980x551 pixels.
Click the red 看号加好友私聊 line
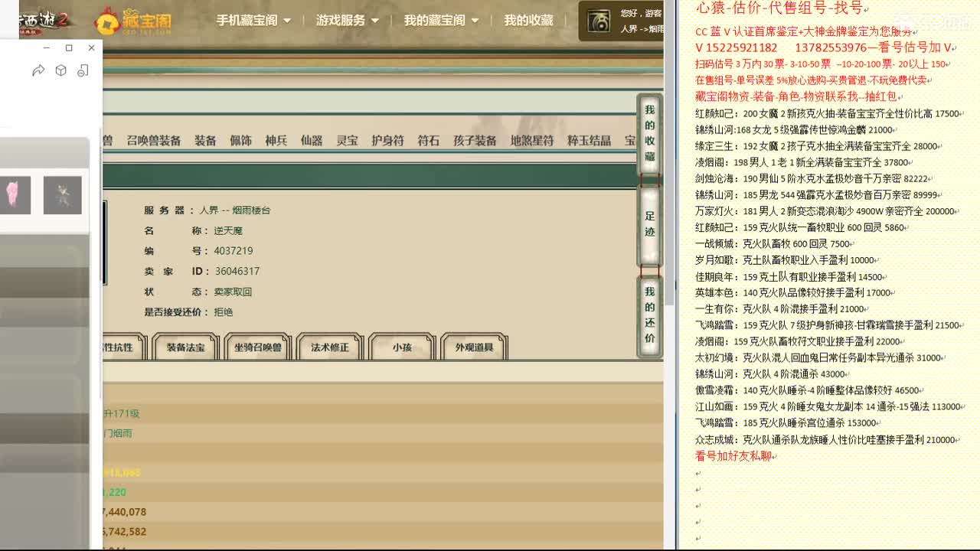[x=733, y=456]
